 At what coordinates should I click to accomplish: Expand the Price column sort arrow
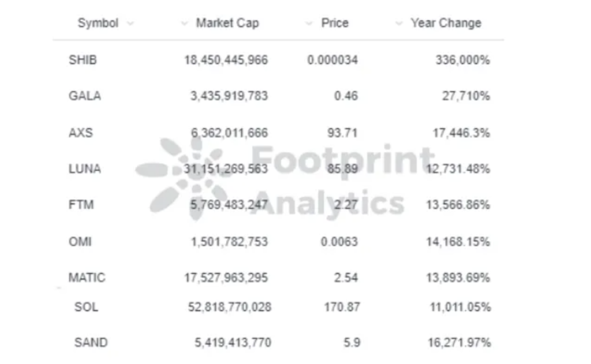309,24
